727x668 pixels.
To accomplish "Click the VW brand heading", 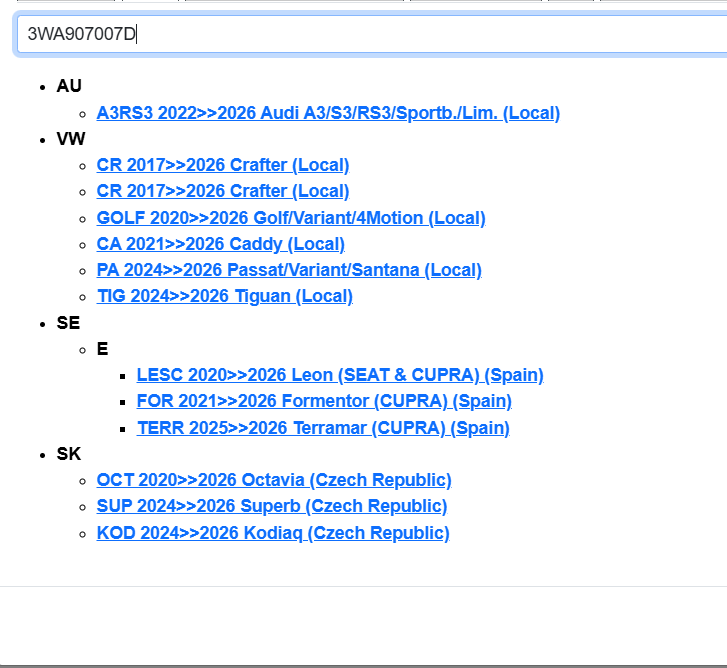I will click(x=71, y=139).
